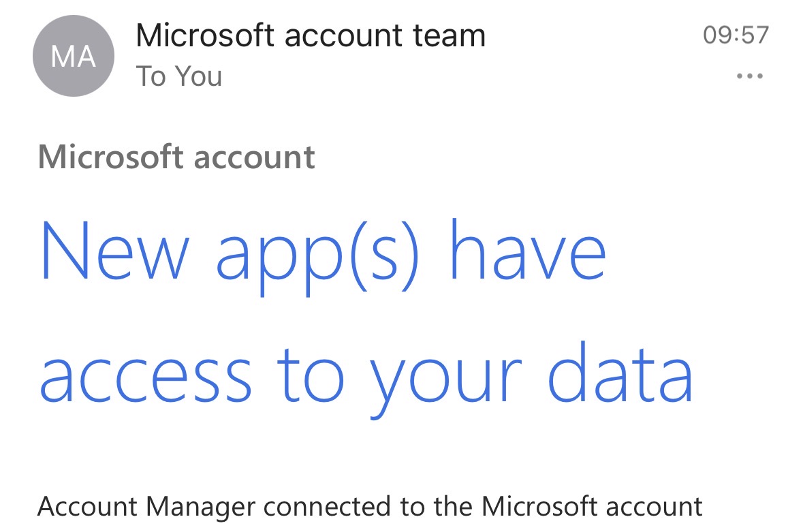Click the word "Microsoft" in sender name
The image size is (803, 532).
(x=205, y=35)
